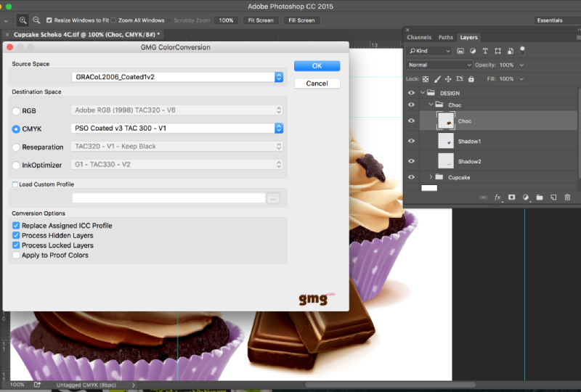Click the Fit Screen button
Screen dimensions: 581x392
(261, 20)
